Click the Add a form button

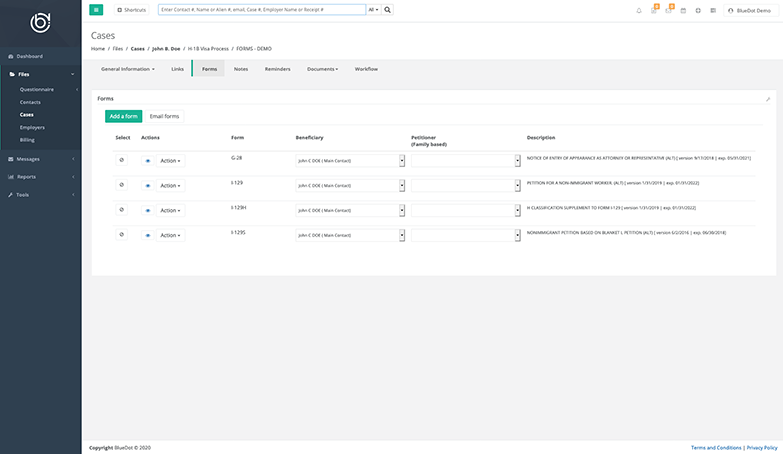[x=123, y=116]
